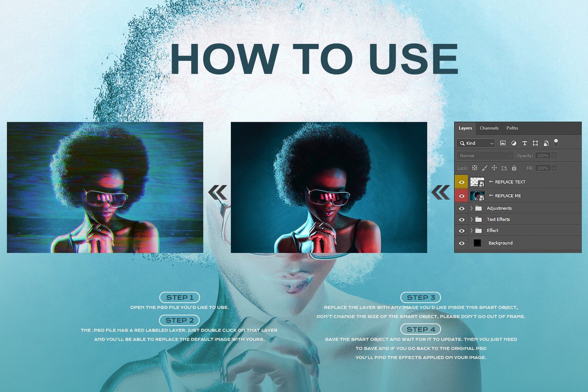Image resolution: width=588 pixels, height=392 pixels.
Task: Open the Kind filter dropdown
Action: pyautogui.click(x=476, y=143)
